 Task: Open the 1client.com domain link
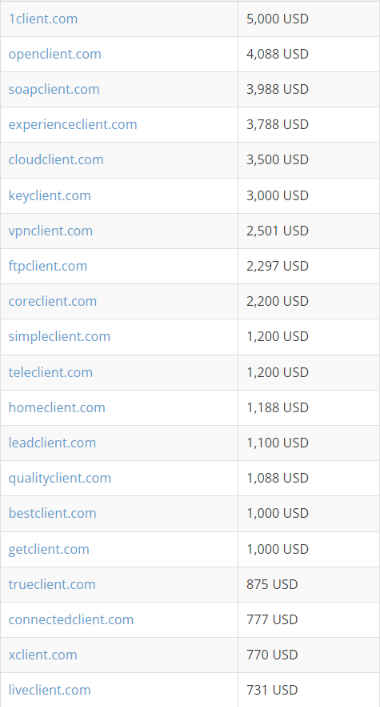(43, 19)
